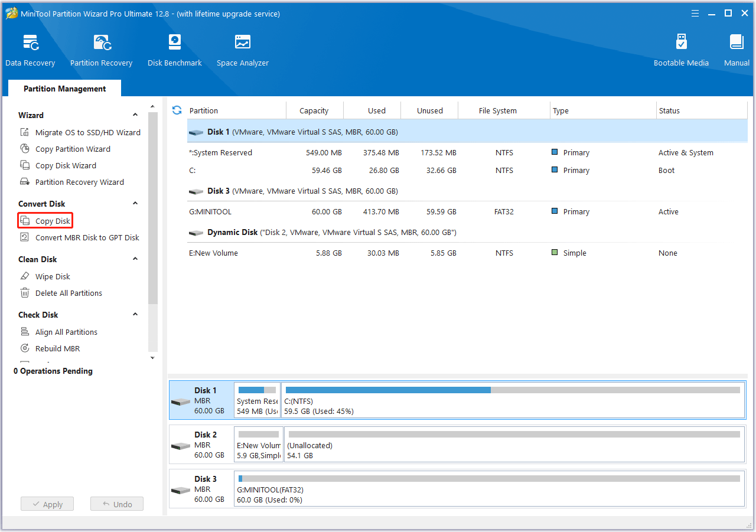Click Copy Partition Wizard link
756x532 pixels.
tap(73, 149)
